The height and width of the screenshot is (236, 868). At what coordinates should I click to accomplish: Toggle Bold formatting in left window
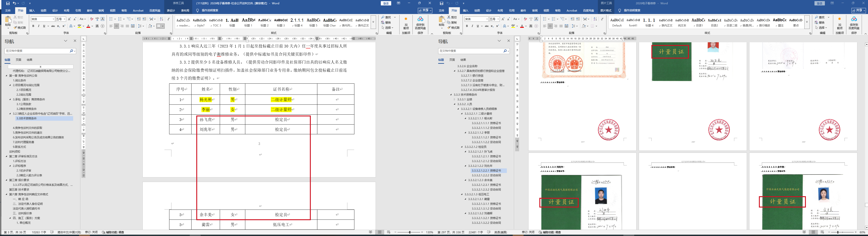(x=33, y=26)
